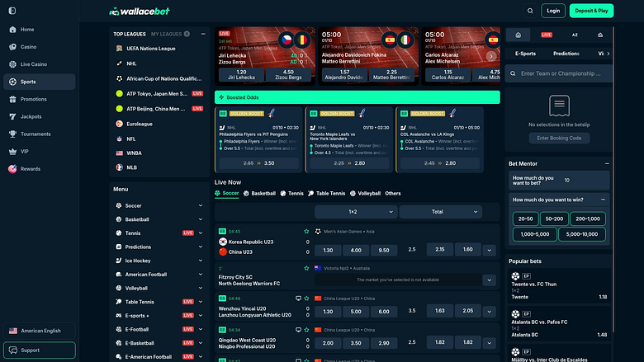Image resolution: width=644 pixels, height=362 pixels.
Task: Switch to the My Leagues tab
Action: pos(170,34)
